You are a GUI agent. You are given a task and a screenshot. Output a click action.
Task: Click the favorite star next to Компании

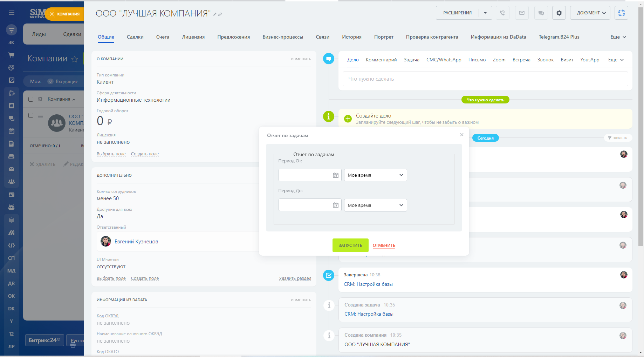coord(75,59)
